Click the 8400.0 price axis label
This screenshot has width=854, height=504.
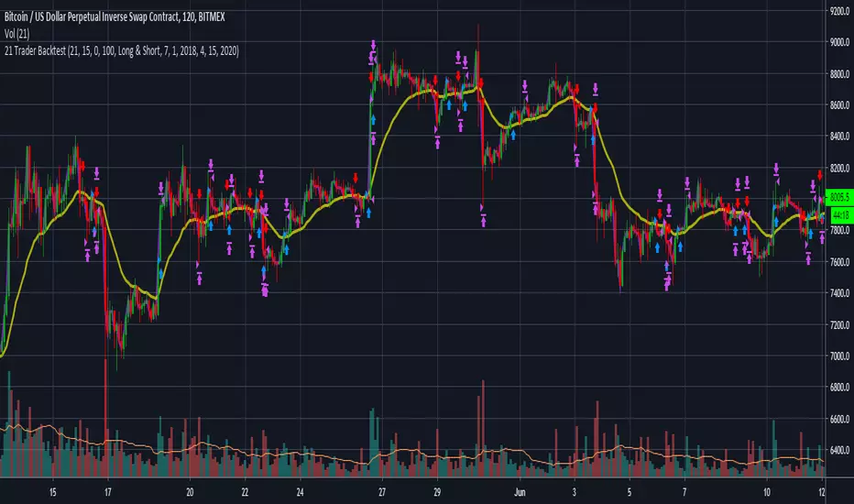[839, 137]
